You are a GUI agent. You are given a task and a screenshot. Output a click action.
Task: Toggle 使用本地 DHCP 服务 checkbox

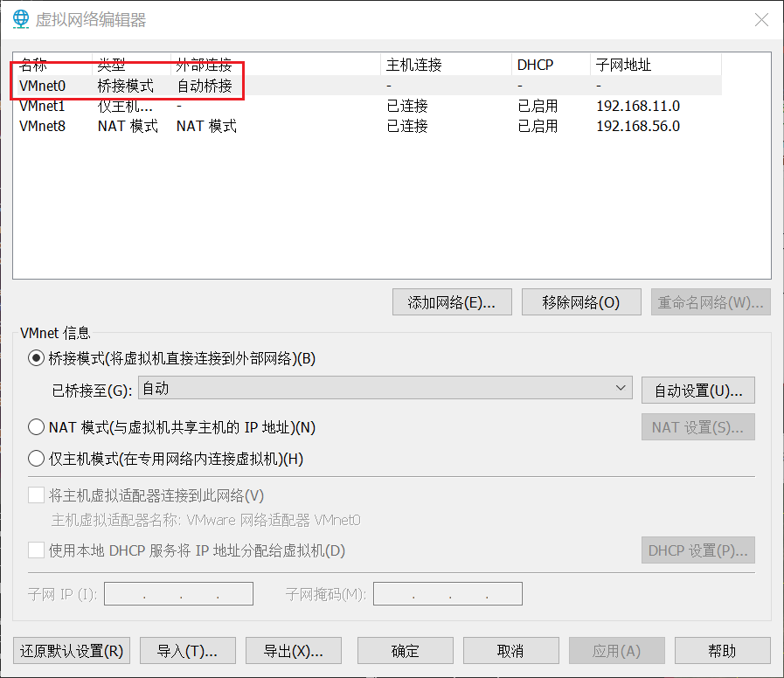click(36, 550)
